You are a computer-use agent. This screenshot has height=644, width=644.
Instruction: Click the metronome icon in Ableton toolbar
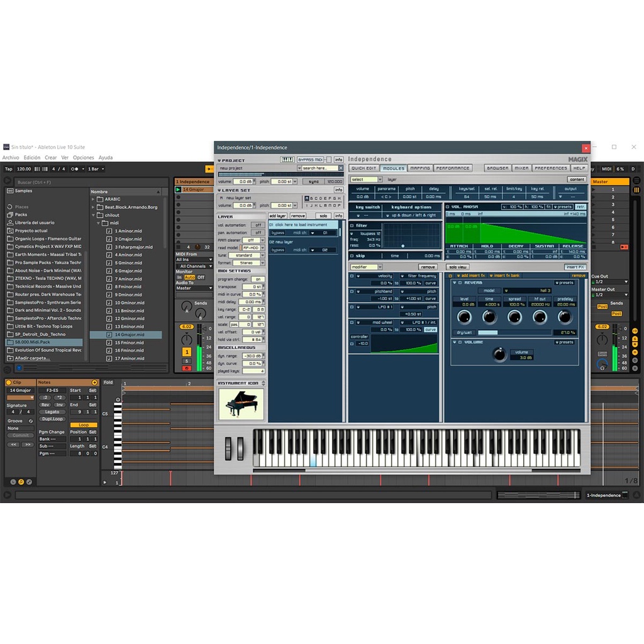(x=74, y=169)
